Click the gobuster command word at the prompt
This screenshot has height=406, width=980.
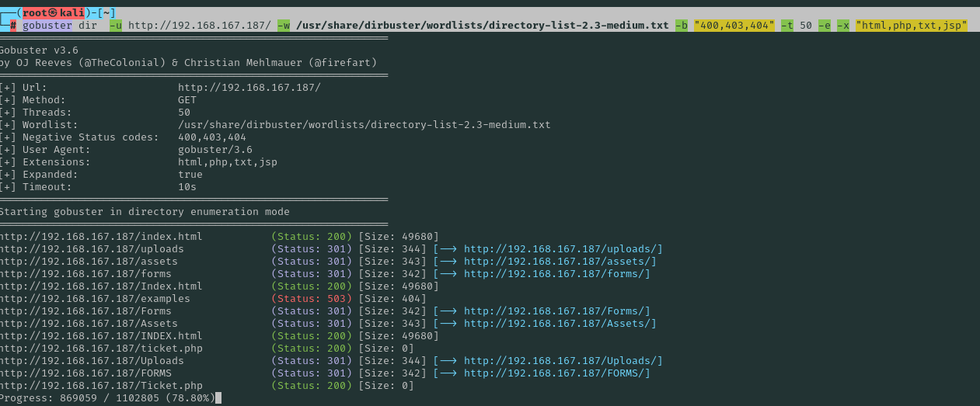pyautogui.click(x=47, y=26)
